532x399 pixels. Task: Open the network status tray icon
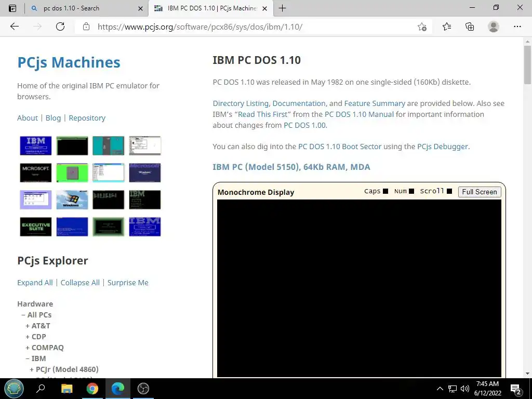click(453, 389)
